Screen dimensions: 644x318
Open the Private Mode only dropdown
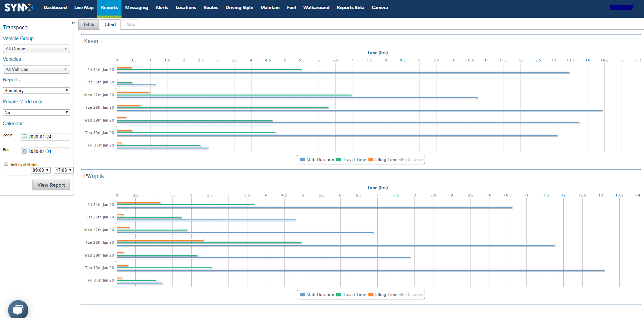pos(36,112)
